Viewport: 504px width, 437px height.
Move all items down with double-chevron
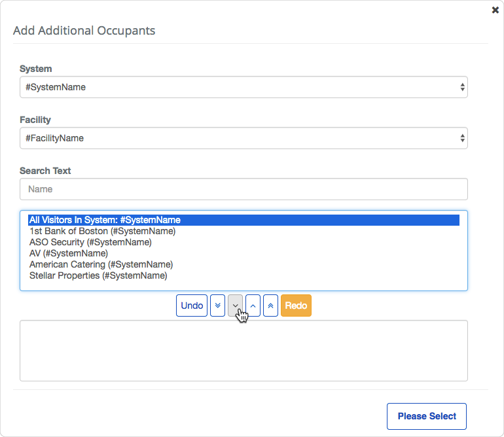218,306
